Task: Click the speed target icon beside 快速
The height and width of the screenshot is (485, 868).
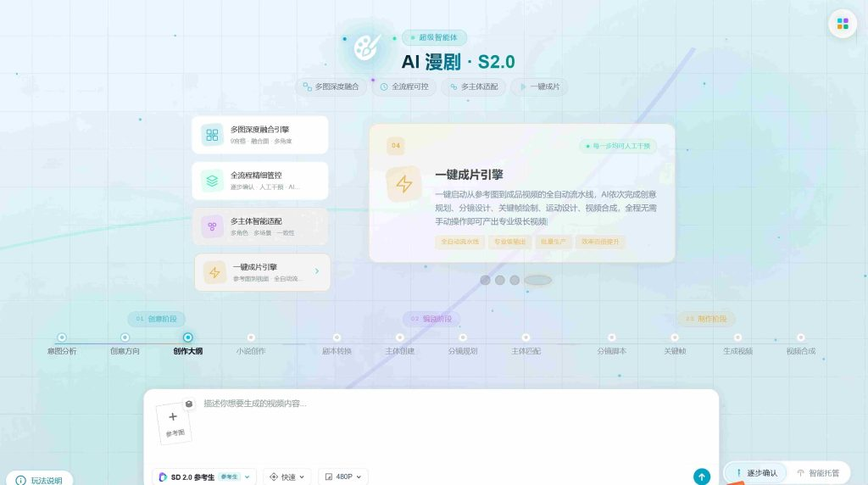Action: (274, 477)
